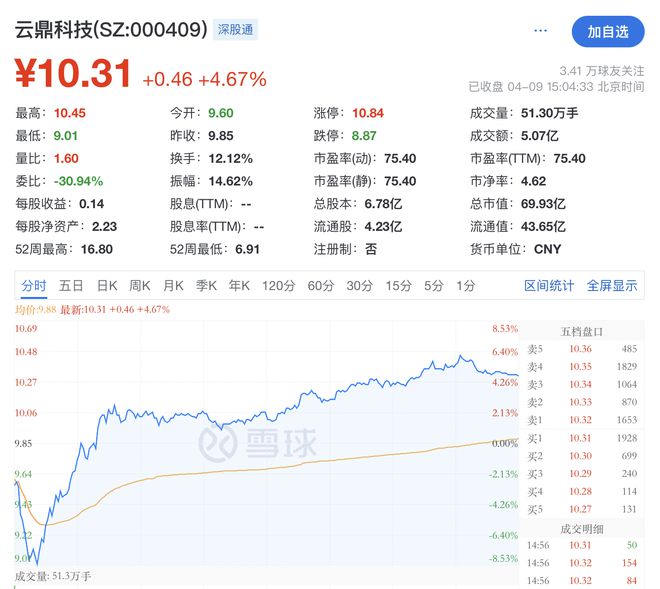Click the 成交量 value 51.30万手
This screenshot has width=660, height=589.
tap(549, 113)
